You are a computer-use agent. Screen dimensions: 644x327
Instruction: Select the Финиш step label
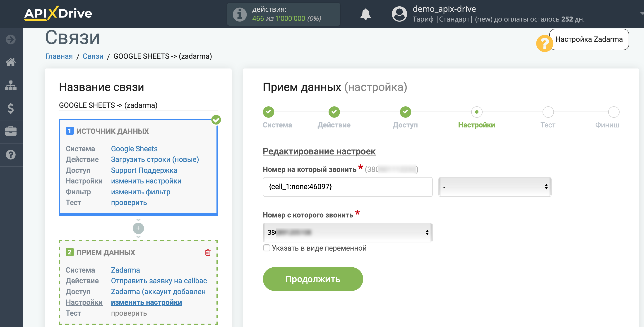607,125
